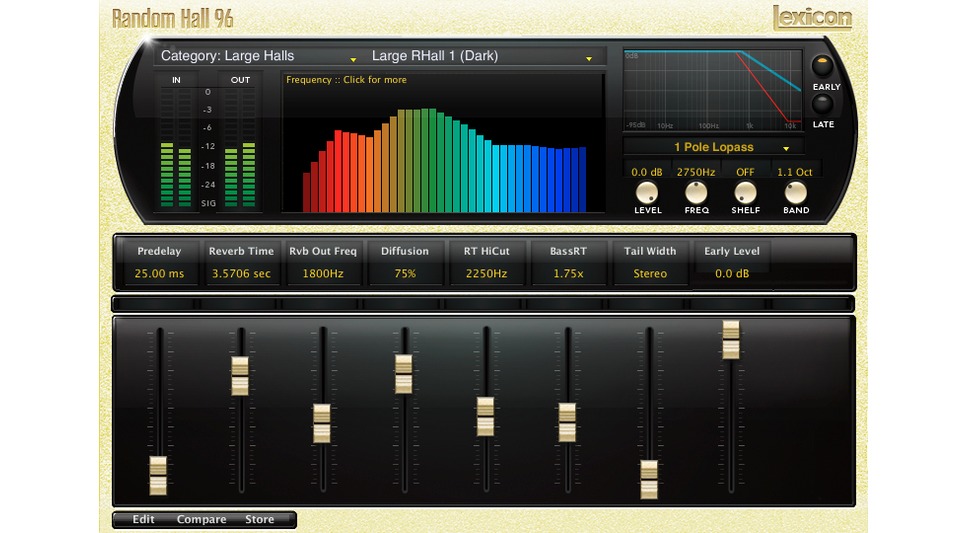Click the SHELF knob
967x533 pixels.
(745, 193)
